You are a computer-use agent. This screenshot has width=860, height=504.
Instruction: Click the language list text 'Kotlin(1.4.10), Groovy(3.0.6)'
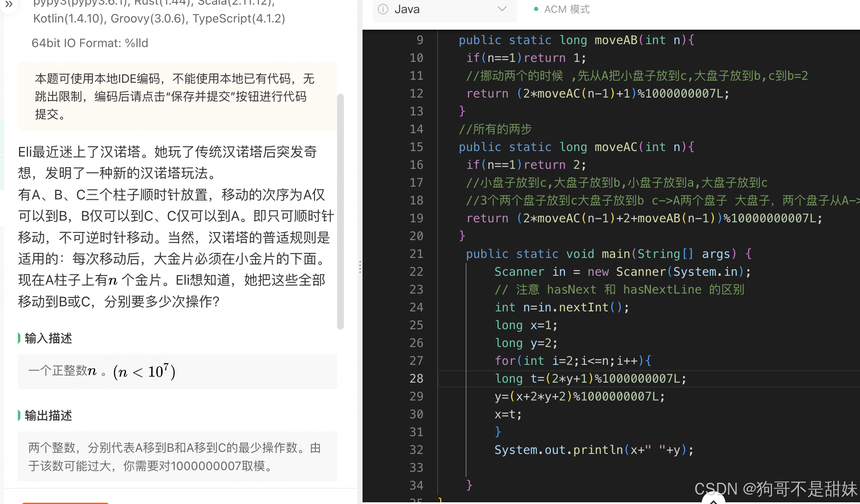click(110, 18)
